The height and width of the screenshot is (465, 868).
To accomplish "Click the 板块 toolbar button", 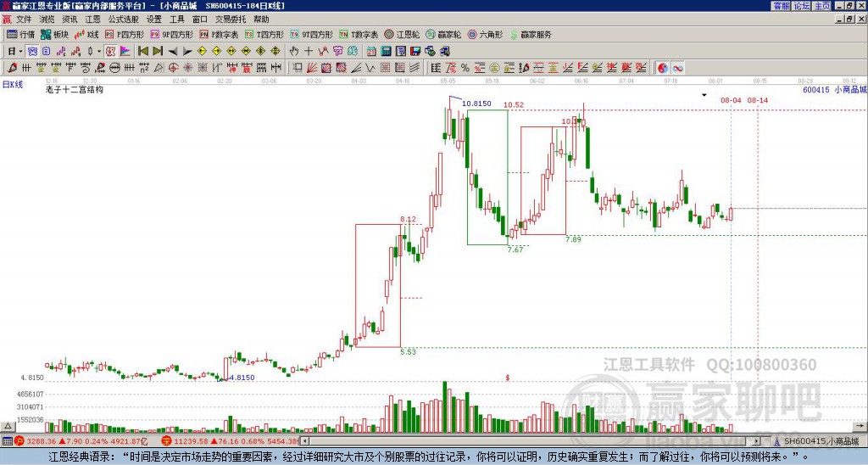I will point(55,34).
